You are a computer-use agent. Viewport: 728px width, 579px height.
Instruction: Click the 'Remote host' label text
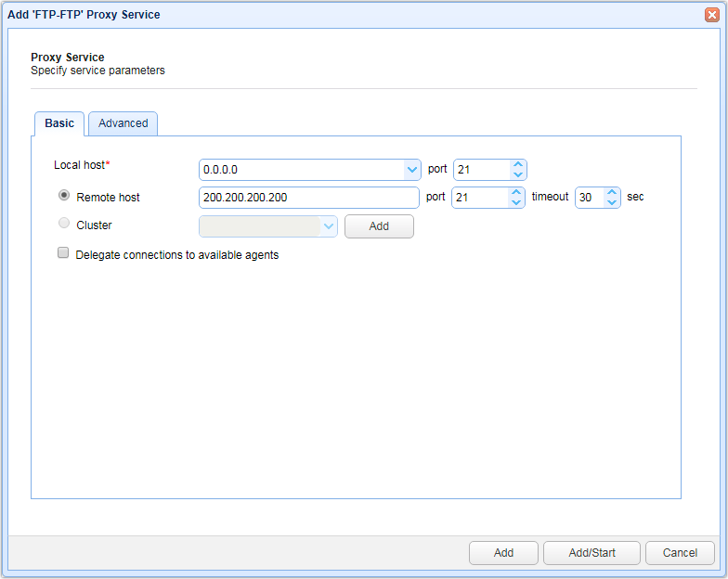tap(108, 198)
